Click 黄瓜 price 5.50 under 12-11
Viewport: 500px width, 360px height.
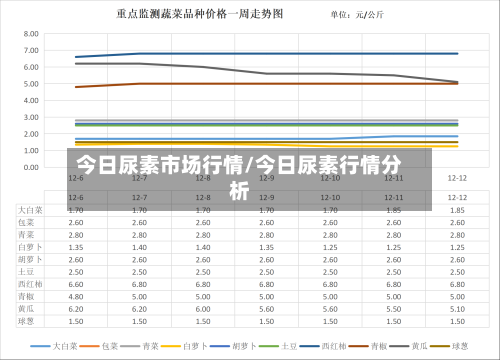(394, 309)
